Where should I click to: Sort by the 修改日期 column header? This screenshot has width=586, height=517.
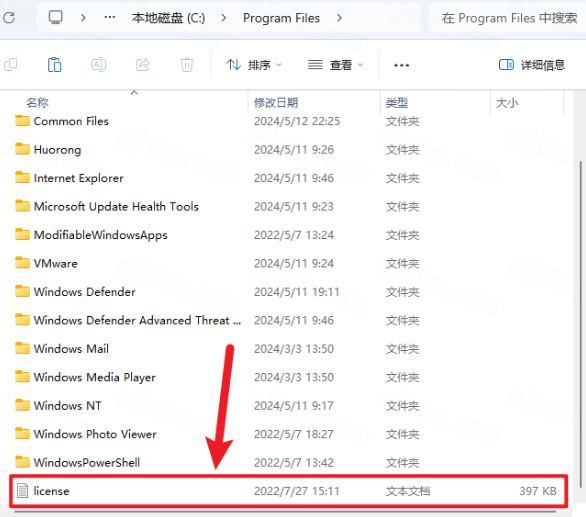(x=276, y=102)
